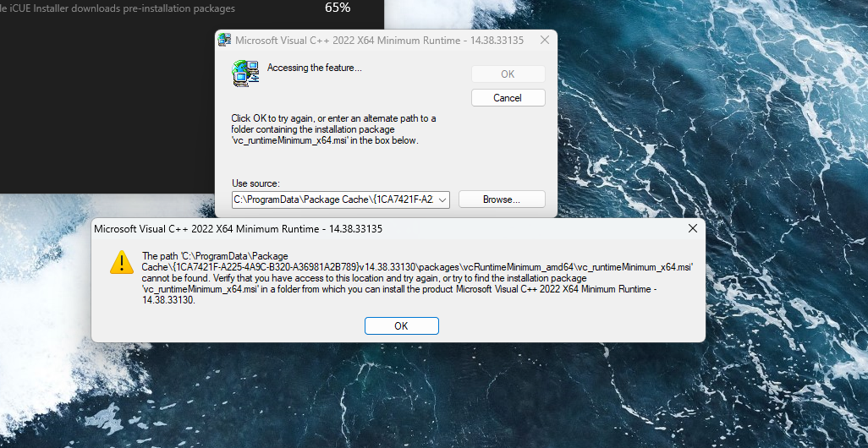Click the "Click OK to try again" instruction text
The width and height of the screenshot is (868, 448).
[x=334, y=129]
